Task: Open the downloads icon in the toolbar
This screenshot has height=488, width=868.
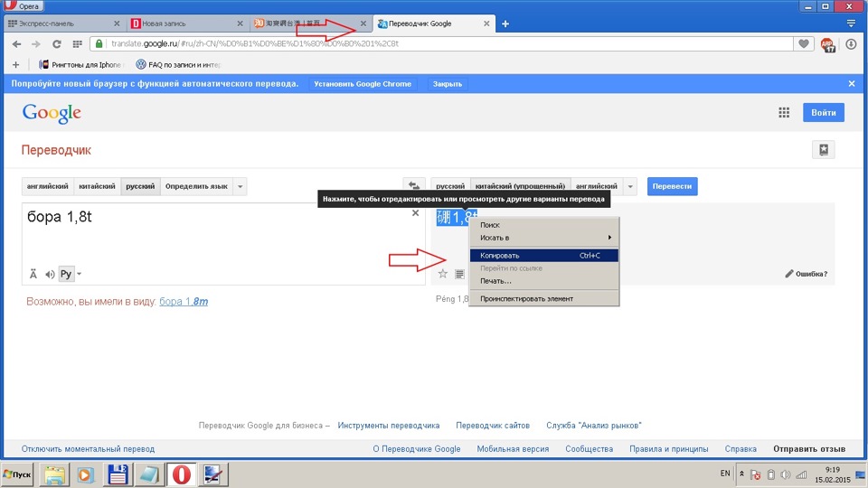Action: pos(852,43)
